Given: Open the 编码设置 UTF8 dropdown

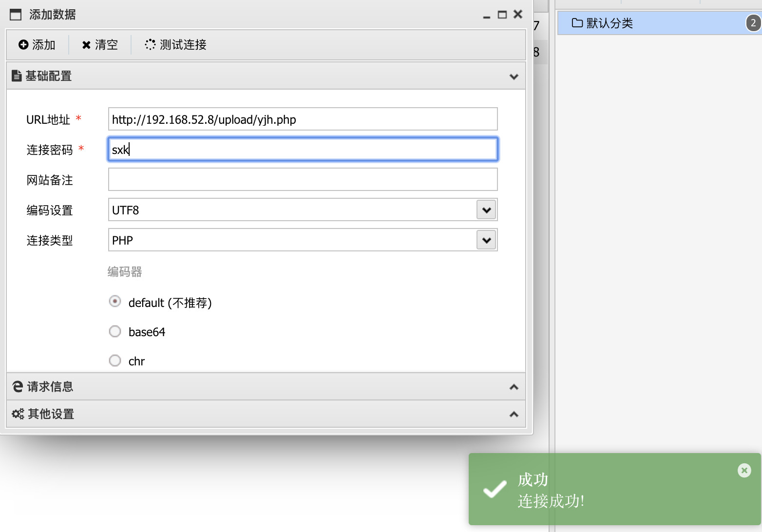Looking at the screenshot, I should pos(486,210).
